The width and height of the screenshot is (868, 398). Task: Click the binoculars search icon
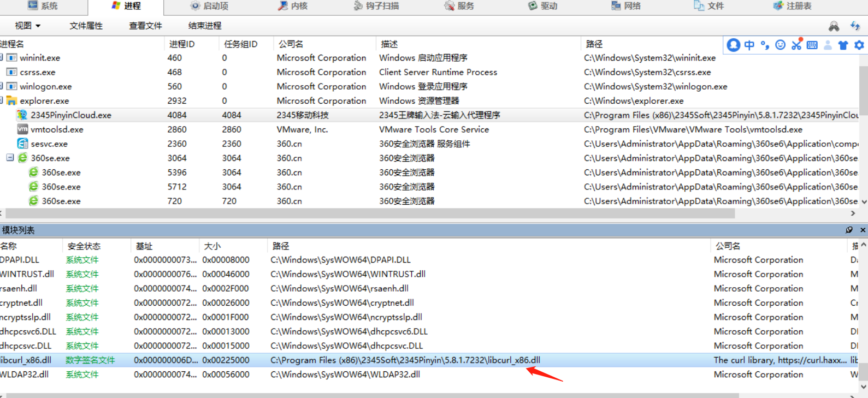click(x=834, y=26)
